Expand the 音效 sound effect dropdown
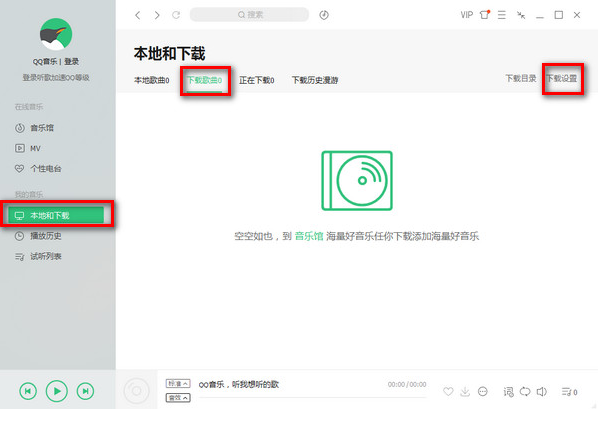Viewport: 606px width, 422px height. (x=178, y=397)
